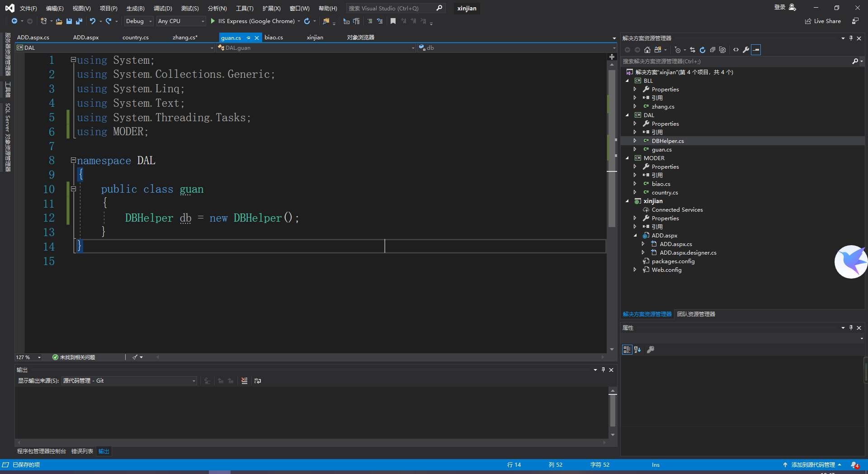Switch to the 团队资源管理器 tab
This screenshot has width=868, height=474.
click(x=696, y=314)
